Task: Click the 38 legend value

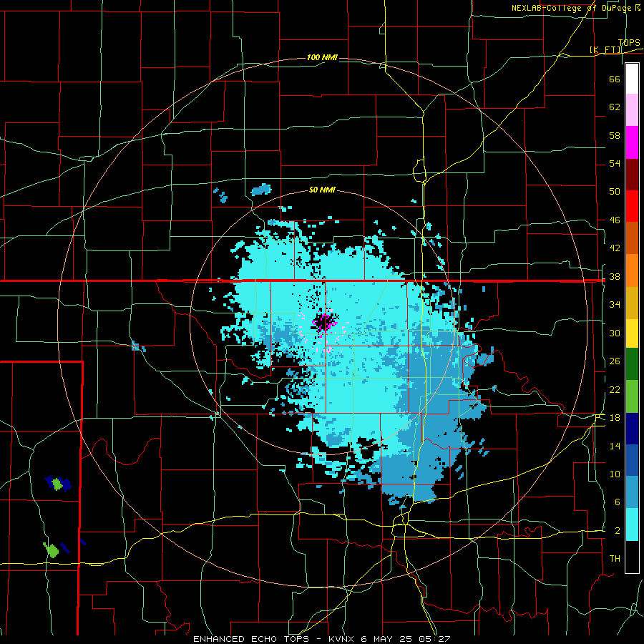Action: [615, 276]
